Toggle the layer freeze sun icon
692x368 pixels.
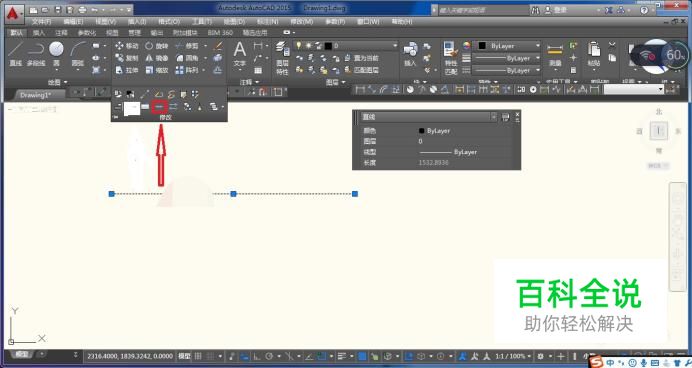tap(308, 45)
